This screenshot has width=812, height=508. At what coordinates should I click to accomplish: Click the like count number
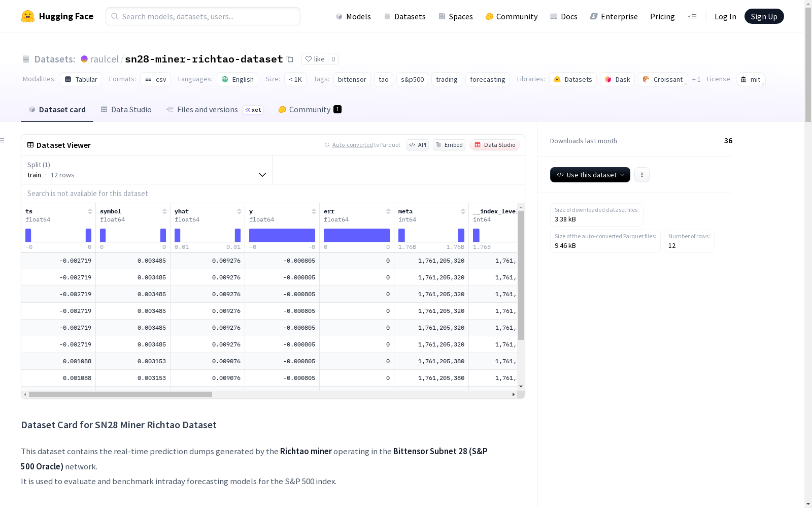pos(333,59)
